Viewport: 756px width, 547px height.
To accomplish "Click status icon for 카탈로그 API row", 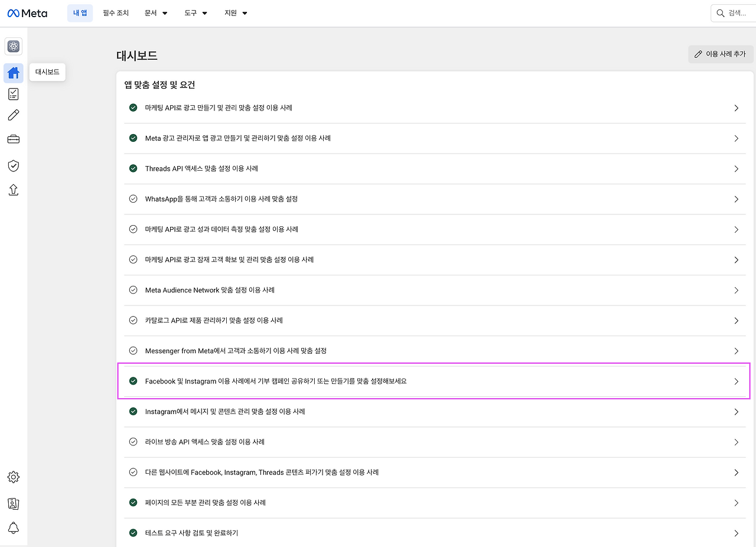I will [133, 320].
